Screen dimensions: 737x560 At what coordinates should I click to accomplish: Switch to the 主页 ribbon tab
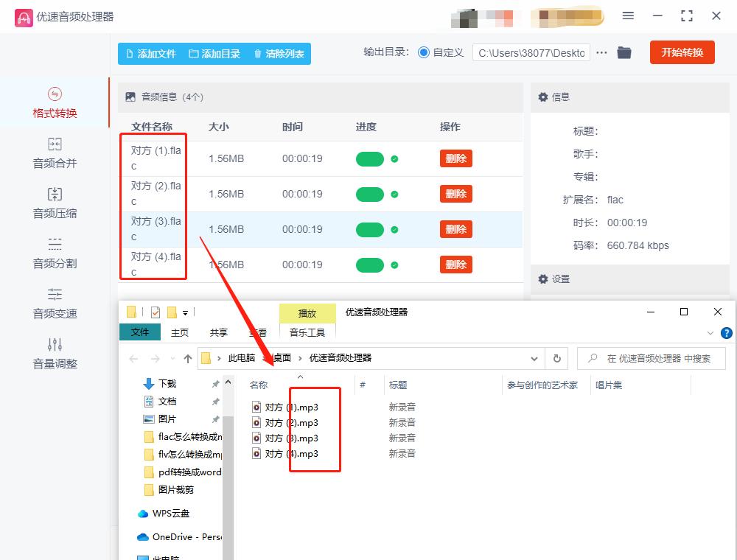click(179, 332)
